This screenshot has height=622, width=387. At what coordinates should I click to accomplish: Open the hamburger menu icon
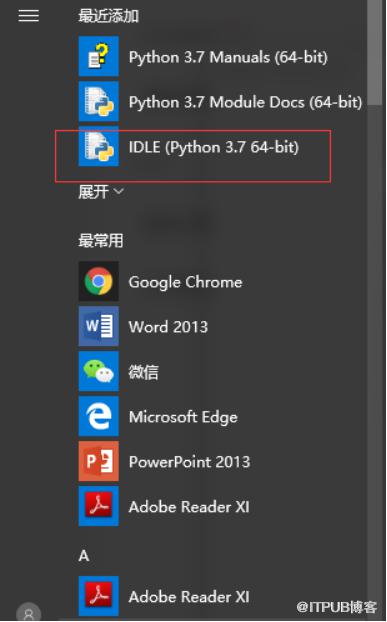click(x=29, y=15)
